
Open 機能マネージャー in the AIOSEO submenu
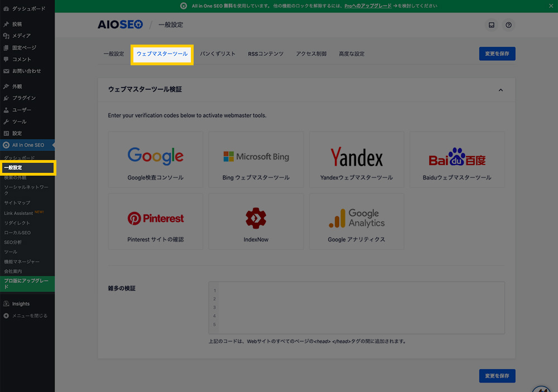[22, 262]
